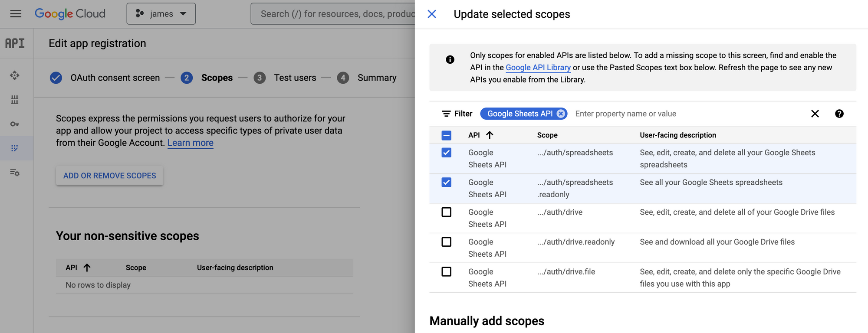Open Page usage agreements sidebar icon
The height and width of the screenshot is (333, 868).
click(15, 173)
